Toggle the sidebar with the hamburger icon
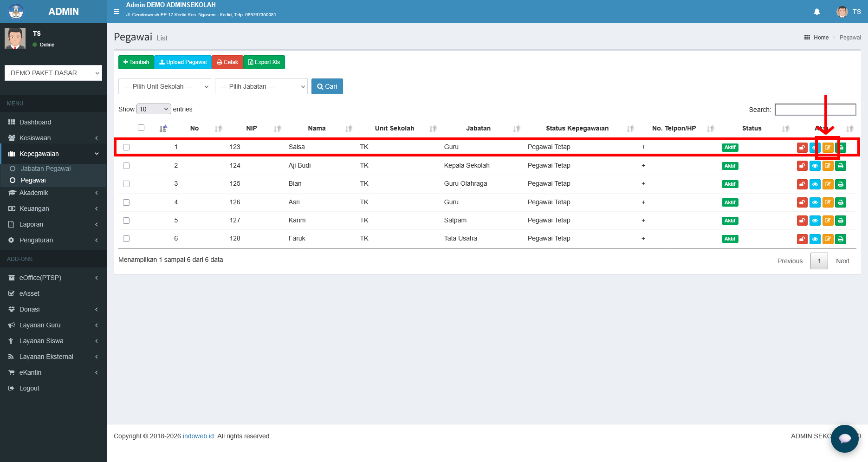868x462 pixels. (117, 12)
